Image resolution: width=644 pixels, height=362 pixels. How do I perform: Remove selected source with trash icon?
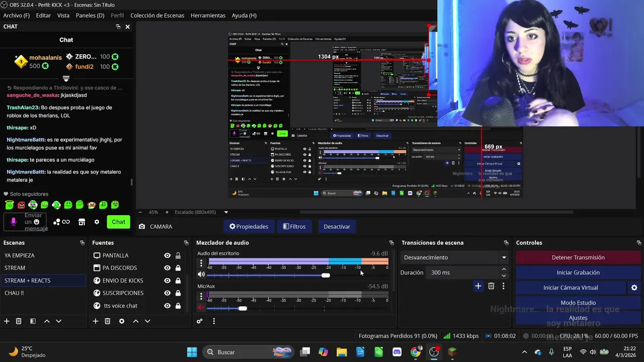pyautogui.click(x=107, y=321)
